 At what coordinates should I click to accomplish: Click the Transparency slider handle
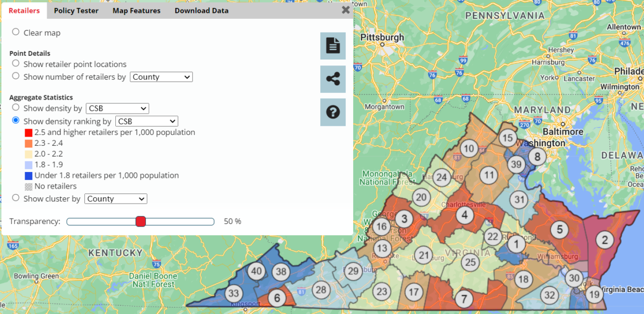click(x=141, y=221)
